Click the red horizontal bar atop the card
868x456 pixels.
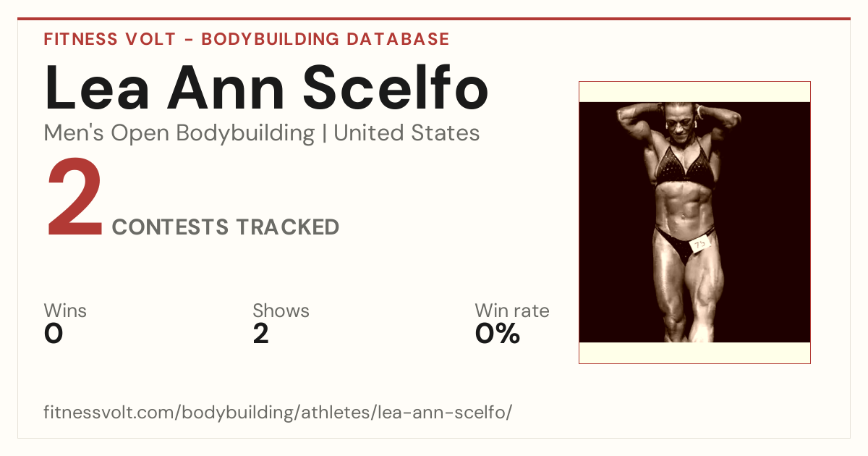[x=434, y=19]
